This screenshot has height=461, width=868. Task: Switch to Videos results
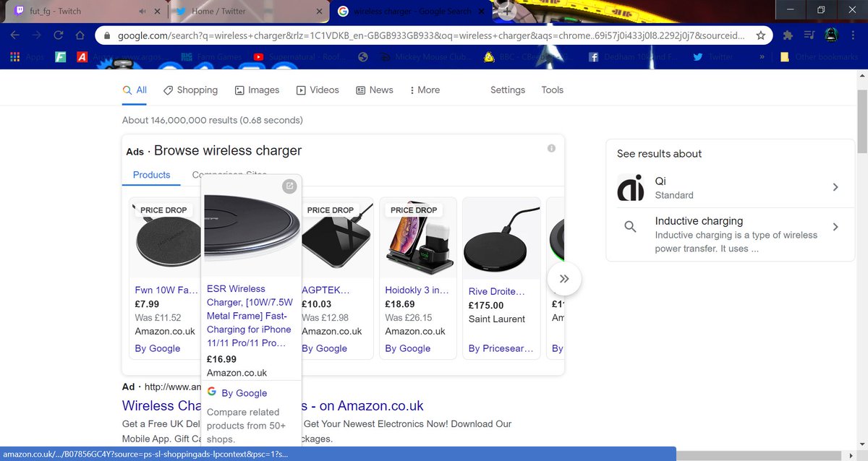point(318,90)
